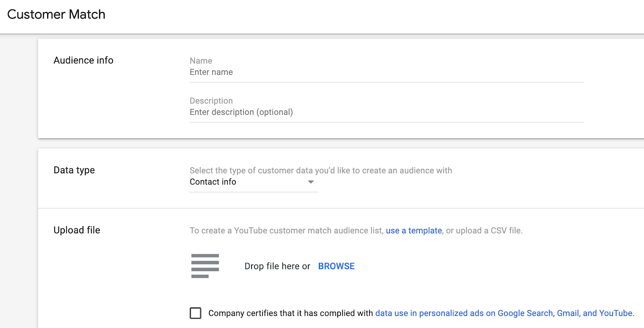
Task: Click the "Select the type of customer data" hint
Action: pos(321,170)
